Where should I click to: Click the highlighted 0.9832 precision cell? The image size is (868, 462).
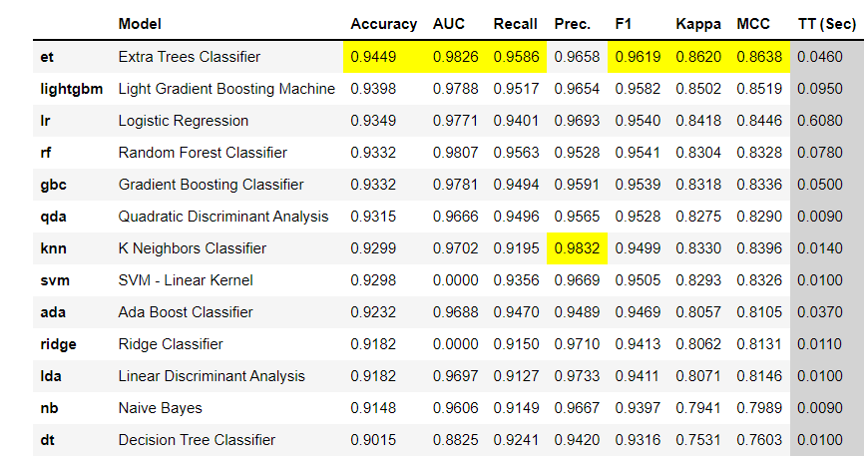pos(575,248)
